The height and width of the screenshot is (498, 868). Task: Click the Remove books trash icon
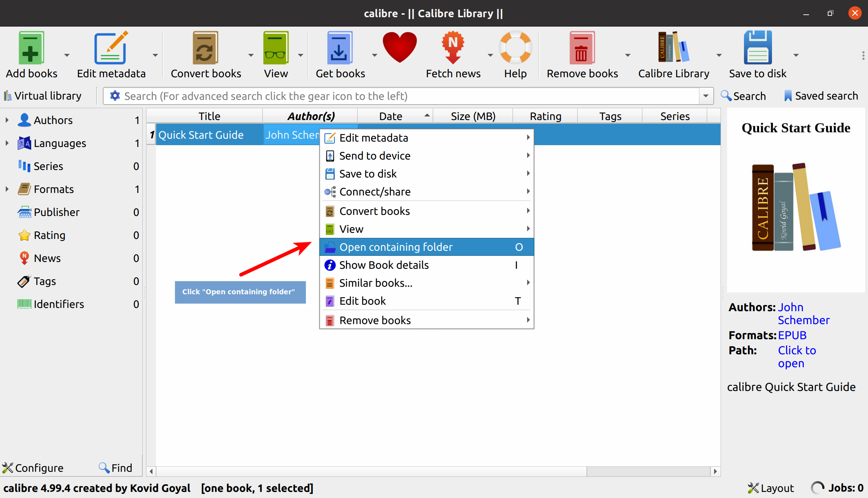pos(582,48)
